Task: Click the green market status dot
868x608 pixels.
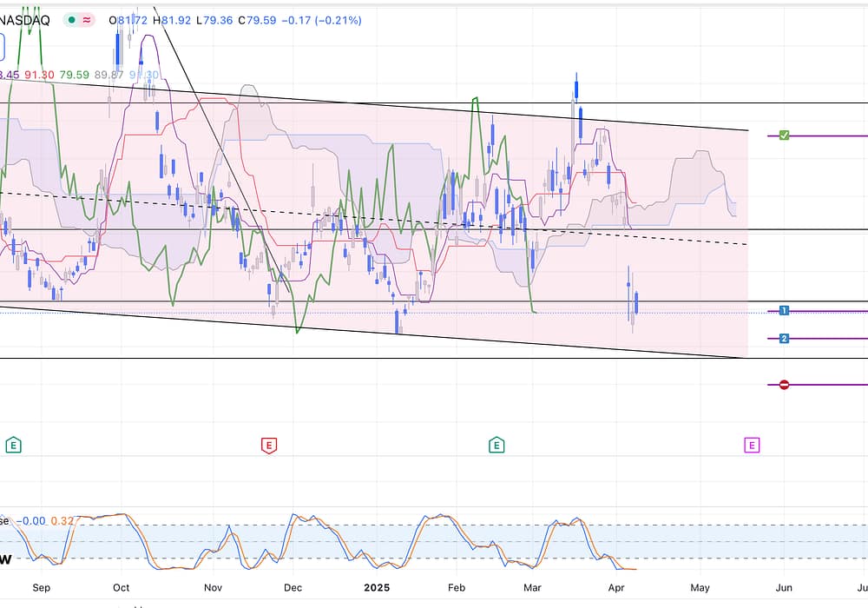Action: coord(69,20)
